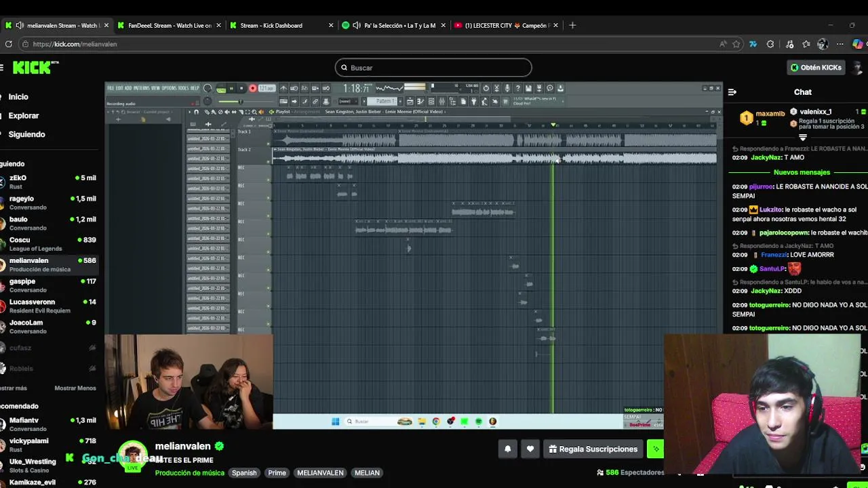Select Track 2 audio clip waveform
This screenshot has width=868, height=488.
point(494,158)
